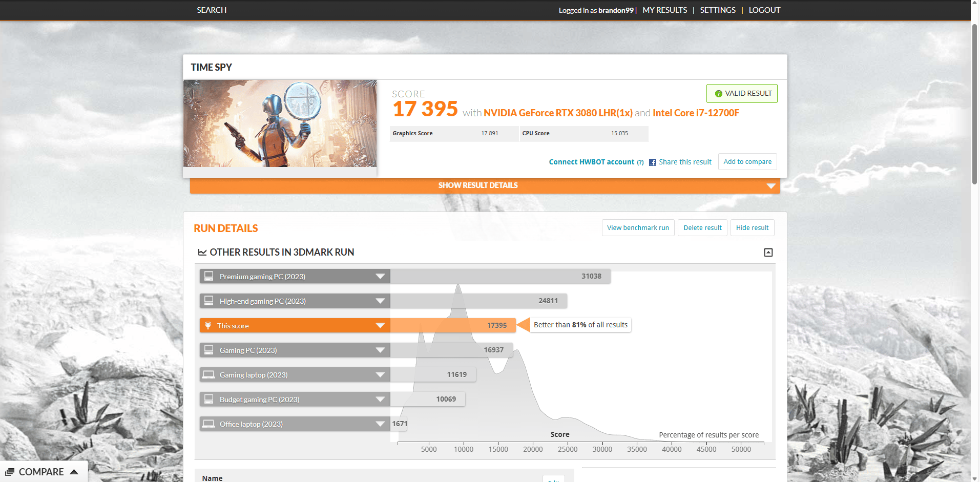Image resolution: width=980 pixels, height=482 pixels.
Task: Click the 24811 High-end gaming PC bar
Action: click(478, 301)
